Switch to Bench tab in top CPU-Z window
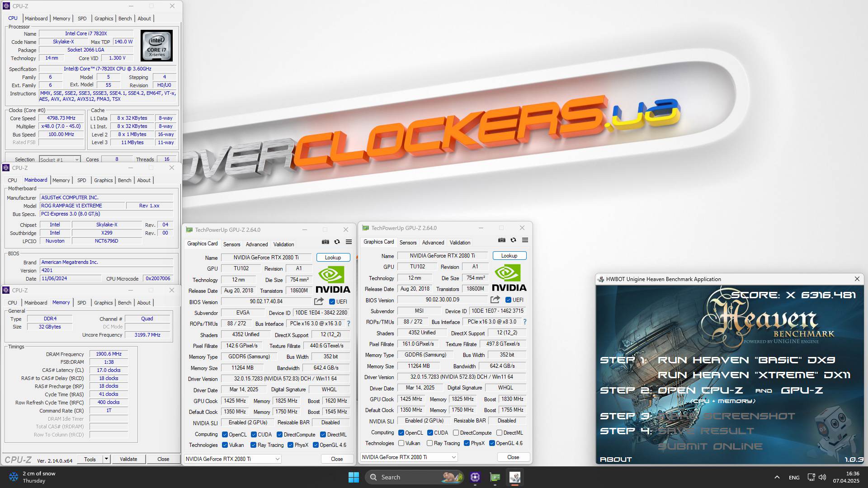Viewport: 868px width, 488px height. pyautogui.click(x=125, y=19)
